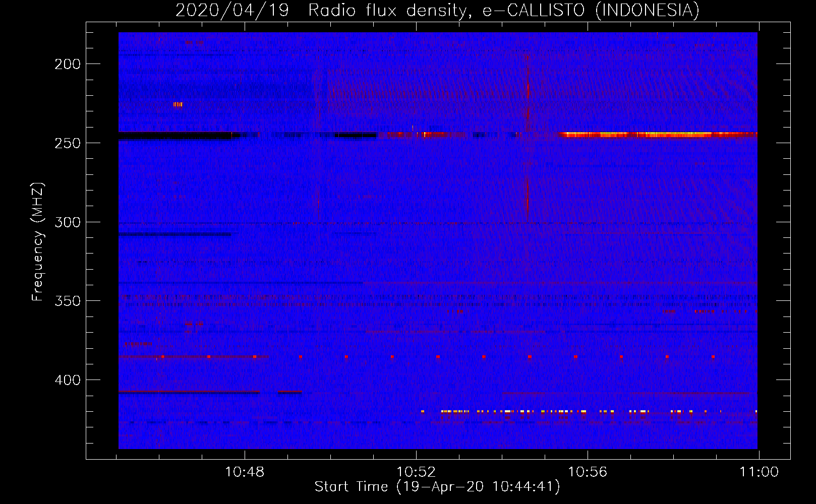Click the 200 frequency tick label

pos(68,64)
